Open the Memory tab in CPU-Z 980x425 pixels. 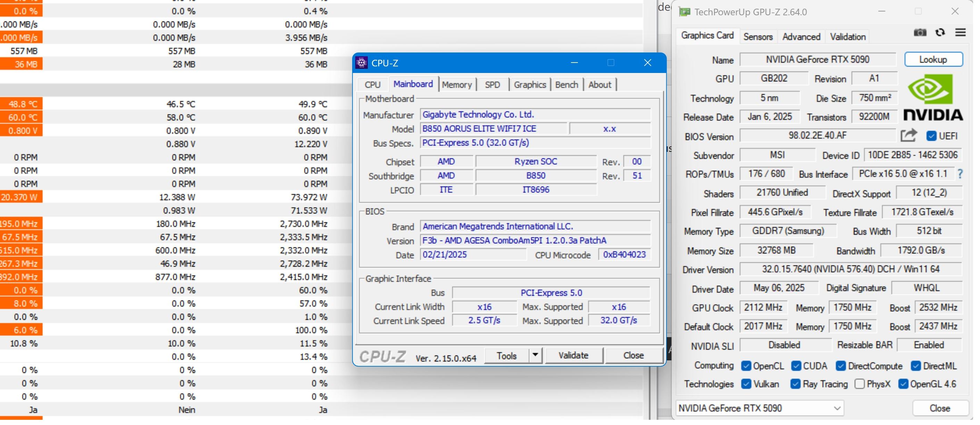pos(457,84)
